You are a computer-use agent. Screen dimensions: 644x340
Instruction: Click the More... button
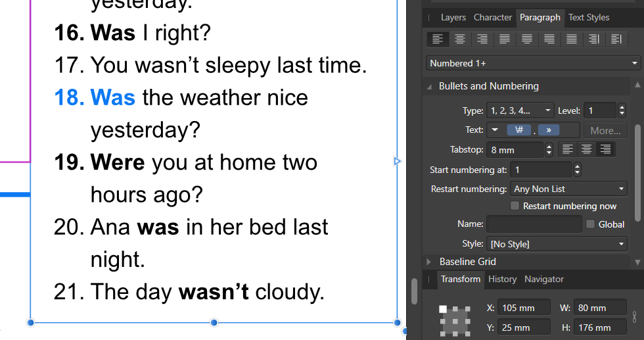pos(605,130)
